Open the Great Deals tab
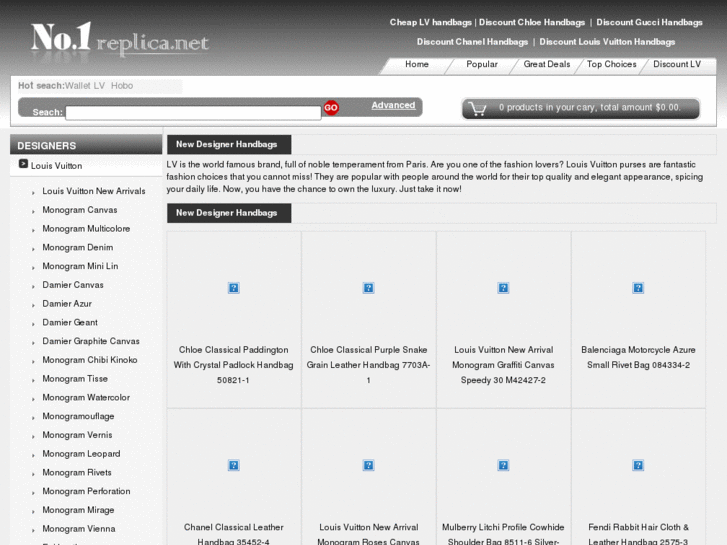Screen dimensions: 727x545 tap(547, 64)
